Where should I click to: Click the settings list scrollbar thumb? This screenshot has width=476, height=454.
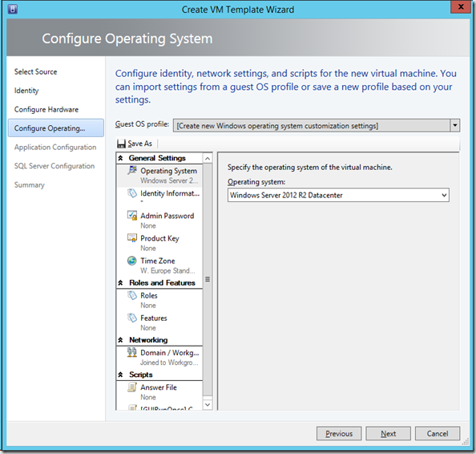point(208,280)
